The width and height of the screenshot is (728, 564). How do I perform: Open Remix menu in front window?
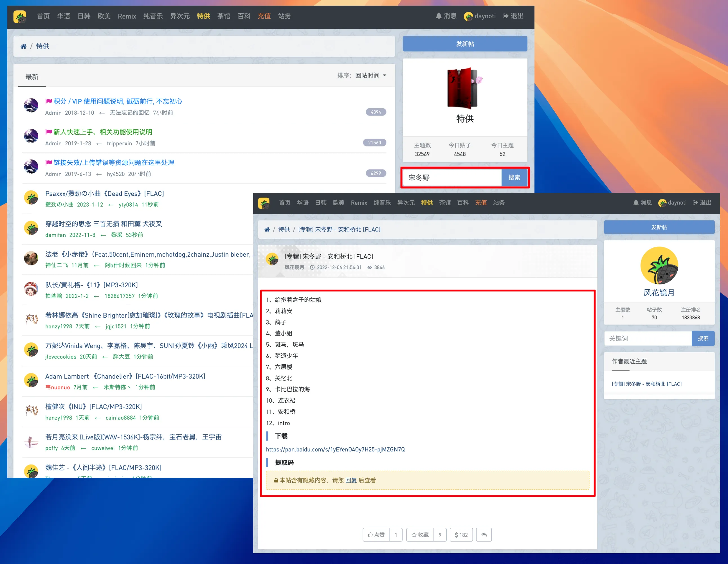[x=359, y=202]
